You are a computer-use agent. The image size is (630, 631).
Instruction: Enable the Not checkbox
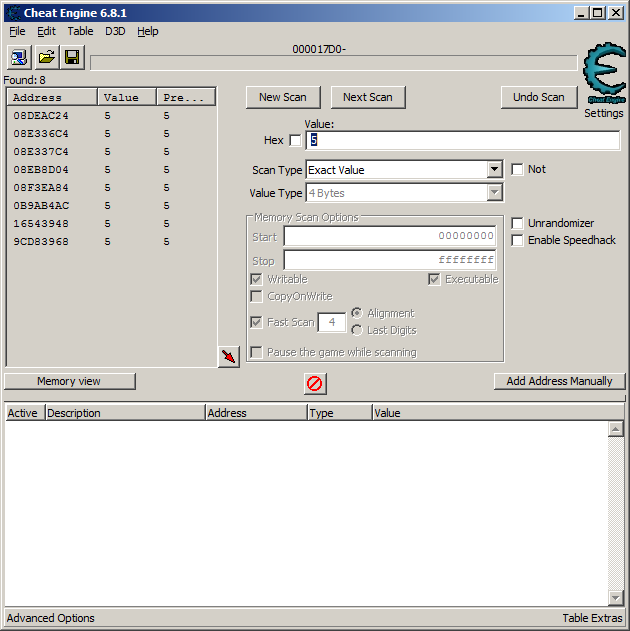coord(517,169)
